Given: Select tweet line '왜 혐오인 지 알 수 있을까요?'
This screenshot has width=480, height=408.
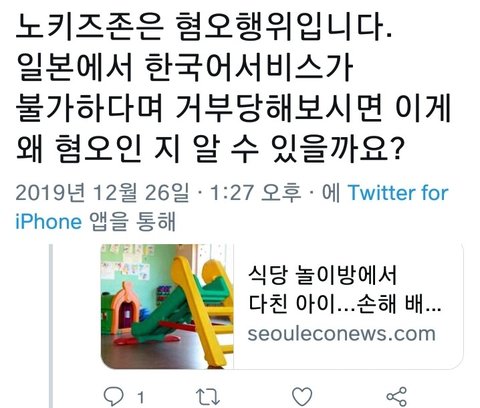Looking at the screenshot, I should tap(210, 148).
